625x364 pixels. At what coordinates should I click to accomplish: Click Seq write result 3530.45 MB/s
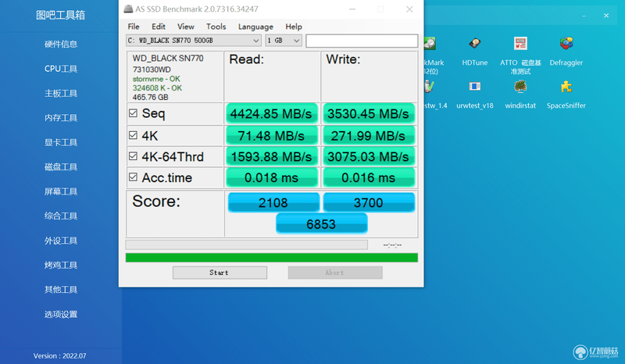(368, 113)
